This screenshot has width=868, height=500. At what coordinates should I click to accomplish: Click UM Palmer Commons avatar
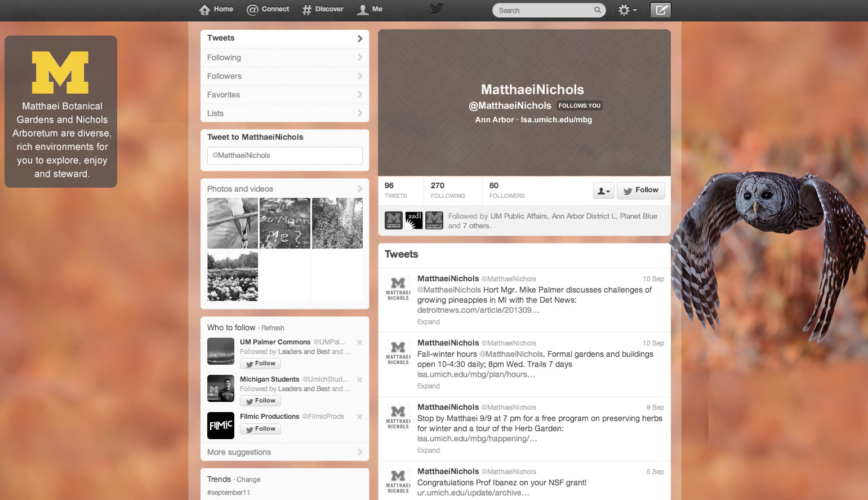(221, 351)
